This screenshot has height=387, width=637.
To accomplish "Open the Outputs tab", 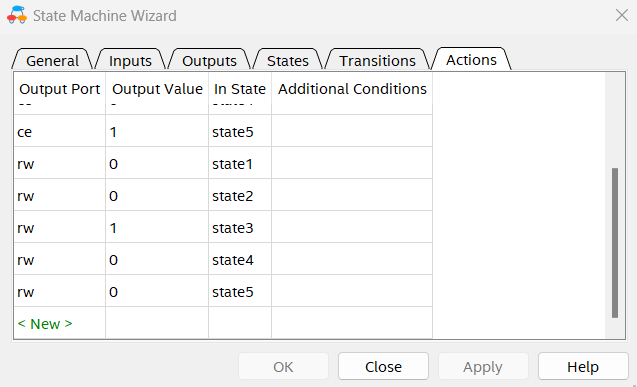I will (209, 61).
